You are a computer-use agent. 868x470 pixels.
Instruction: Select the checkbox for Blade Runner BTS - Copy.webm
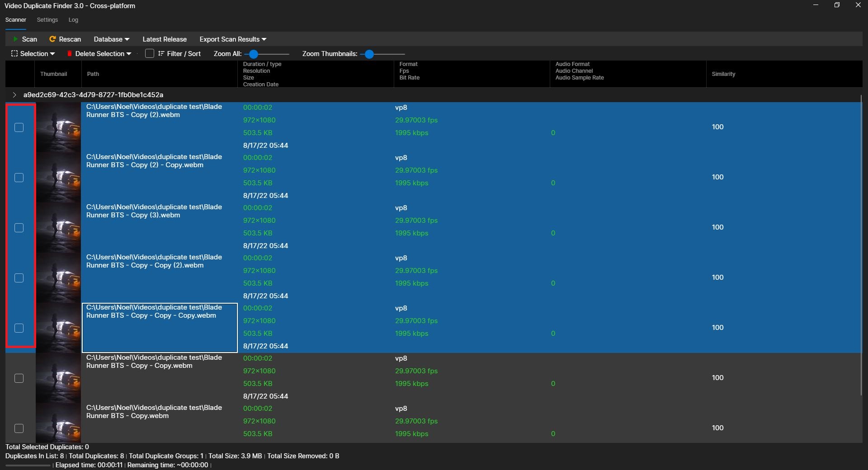point(19,428)
